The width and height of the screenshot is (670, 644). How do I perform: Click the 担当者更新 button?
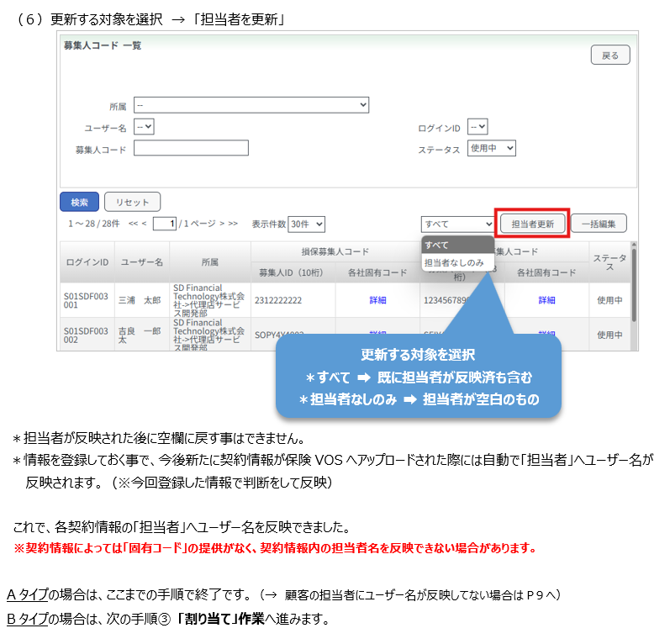[532, 224]
